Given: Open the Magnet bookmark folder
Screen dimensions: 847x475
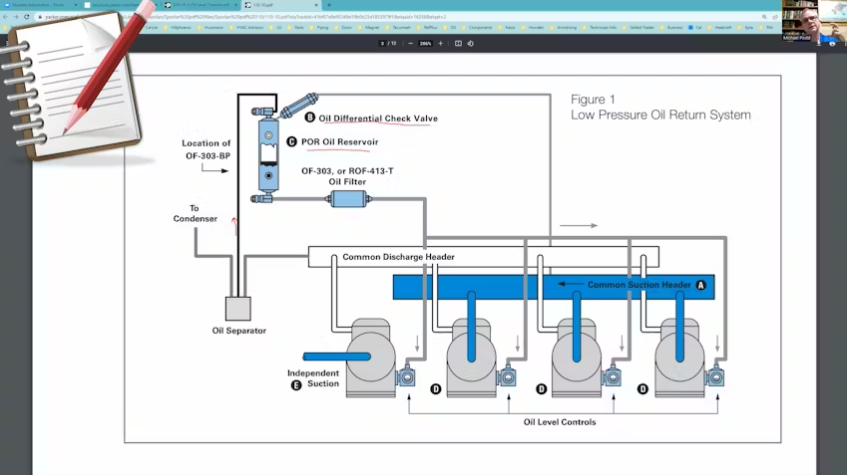Looking at the screenshot, I should coord(368,28).
